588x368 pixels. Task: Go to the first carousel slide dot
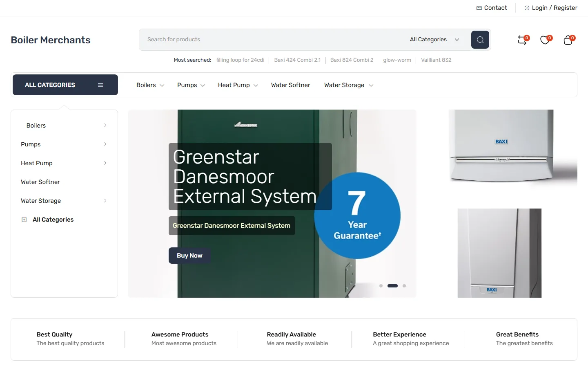[x=381, y=286]
